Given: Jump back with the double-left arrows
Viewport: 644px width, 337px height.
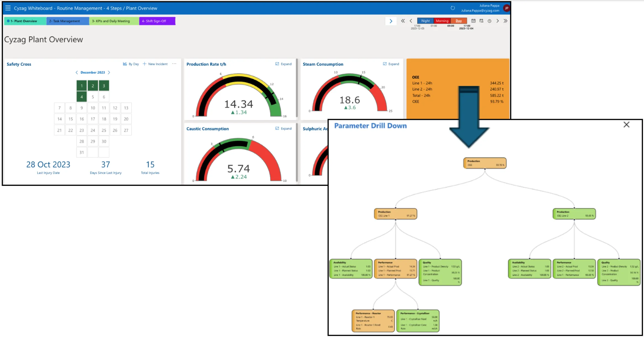Looking at the screenshot, I should pyautogui.click(x=403, y=21).
